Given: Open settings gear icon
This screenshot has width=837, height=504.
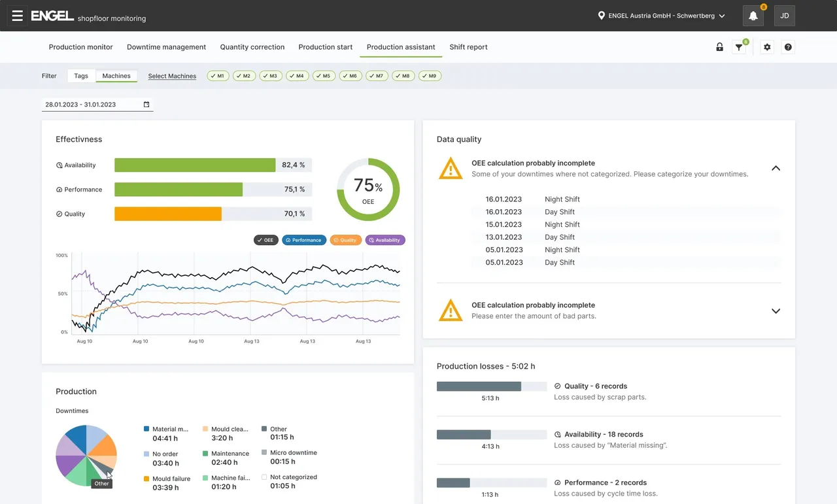Looking at the screenshot, I should click(x=767, y=47).
